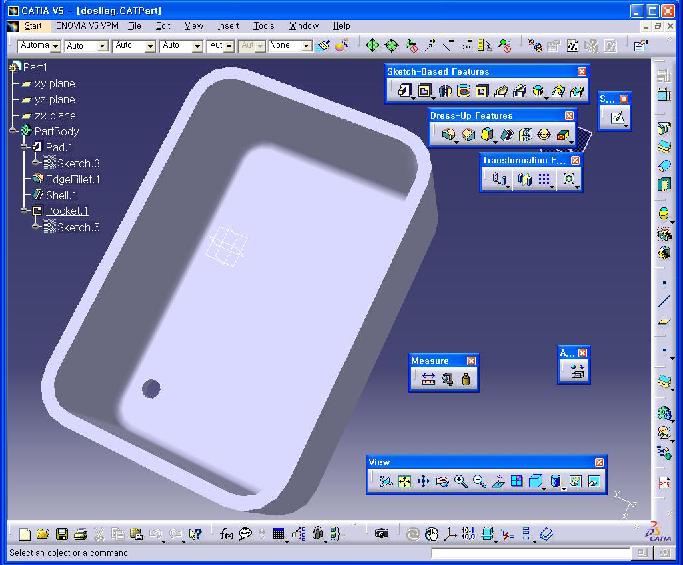
Task: Select the Measure Between tool
Action: coord(428,379)
